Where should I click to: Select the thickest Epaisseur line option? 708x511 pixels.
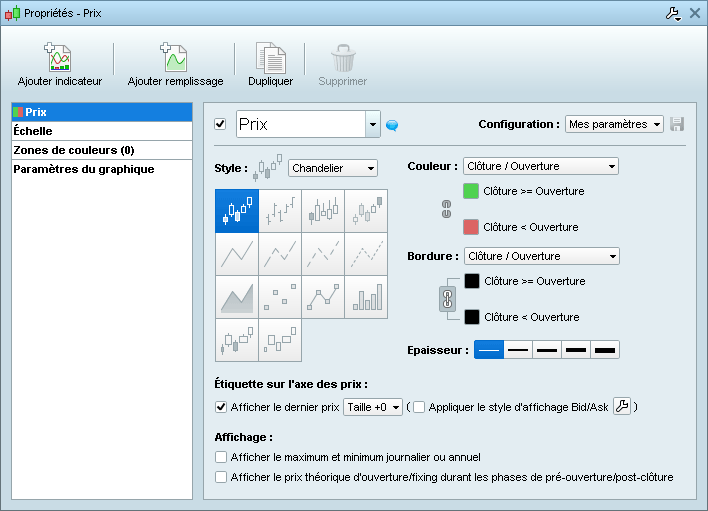605,350
